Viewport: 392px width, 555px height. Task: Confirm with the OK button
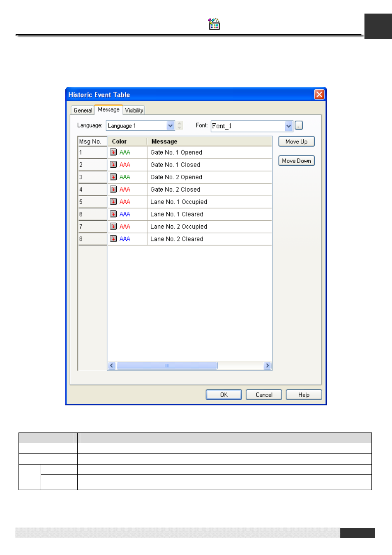[224, 395]
